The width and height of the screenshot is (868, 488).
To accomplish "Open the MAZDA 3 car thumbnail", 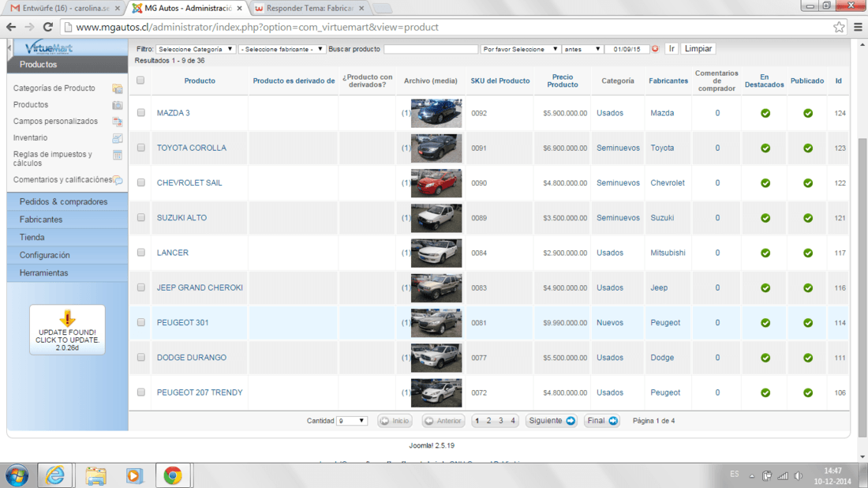I will (436, 113).
